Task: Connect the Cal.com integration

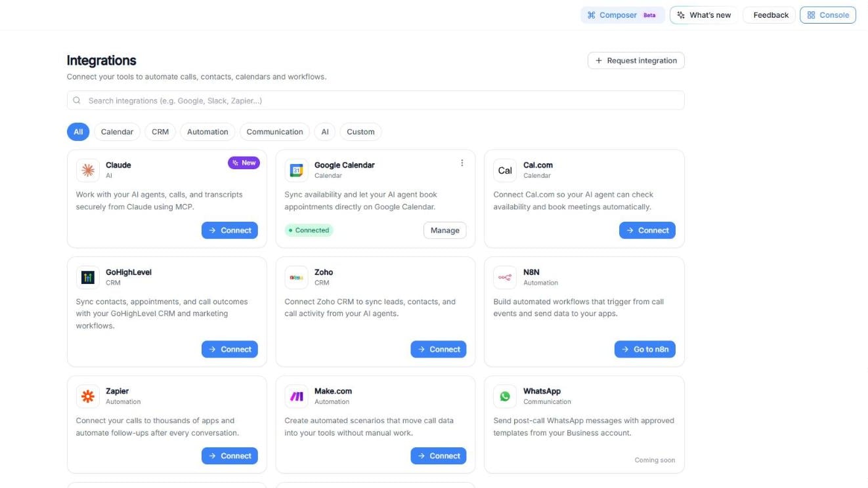Action: coord(647,230)
